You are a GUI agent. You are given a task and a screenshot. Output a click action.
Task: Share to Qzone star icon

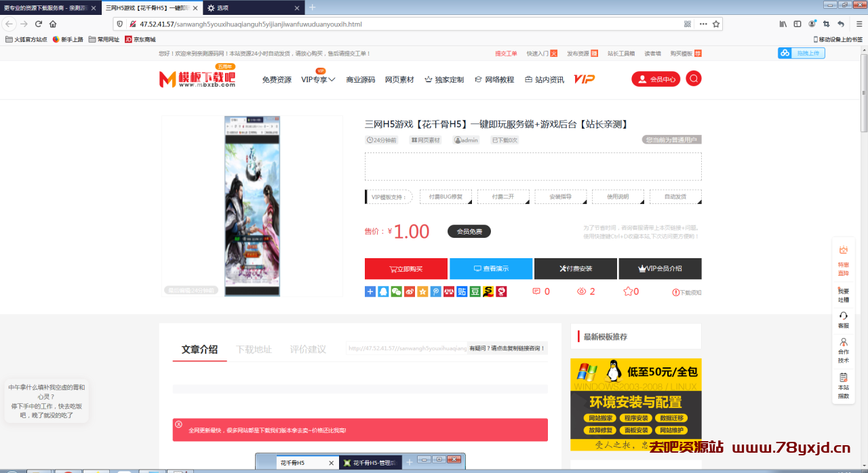pyautogui.click(x=422, y=291)
